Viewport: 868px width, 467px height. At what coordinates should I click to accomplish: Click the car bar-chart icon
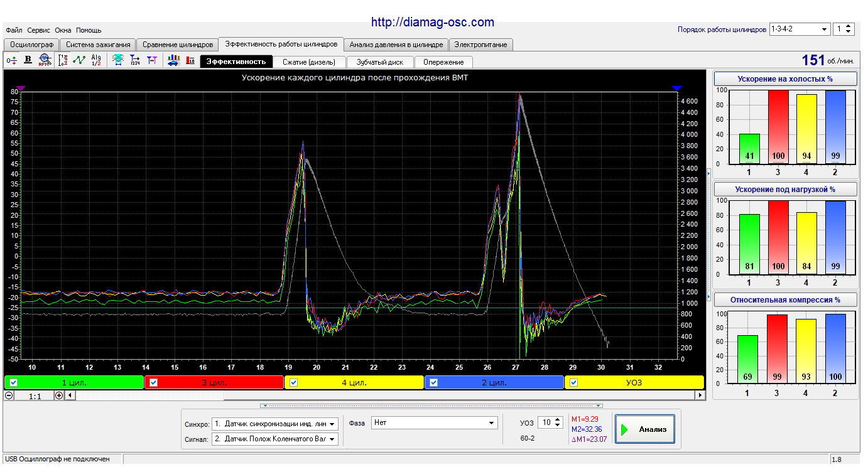(x=174, y=60)
